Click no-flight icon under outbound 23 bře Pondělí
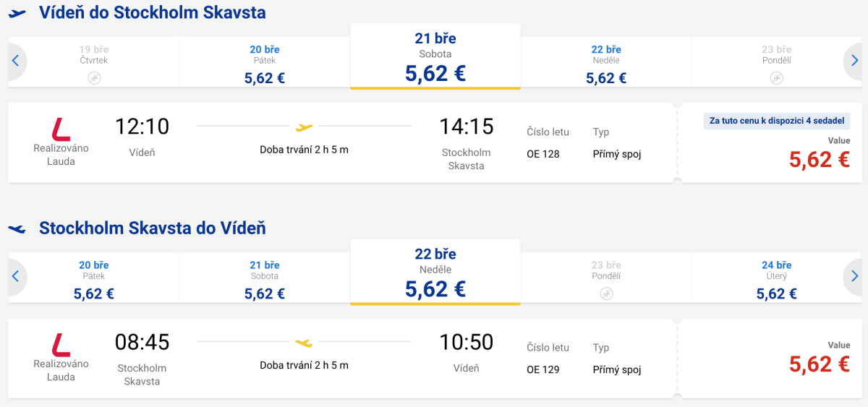Viewport: 868px width, 407px height. pyautogui.click(x=777, y=77)
